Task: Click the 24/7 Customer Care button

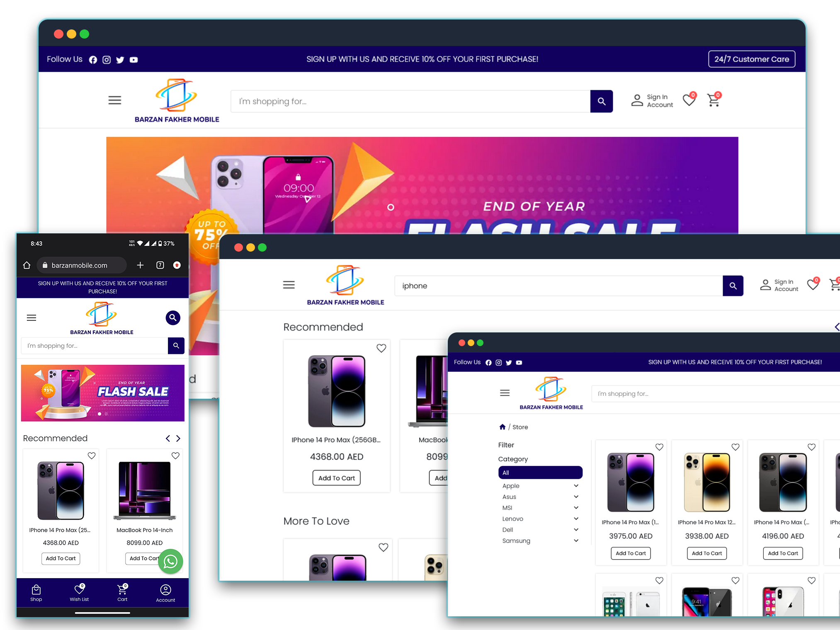Action: pyautogui.click(x=751, y=59)
